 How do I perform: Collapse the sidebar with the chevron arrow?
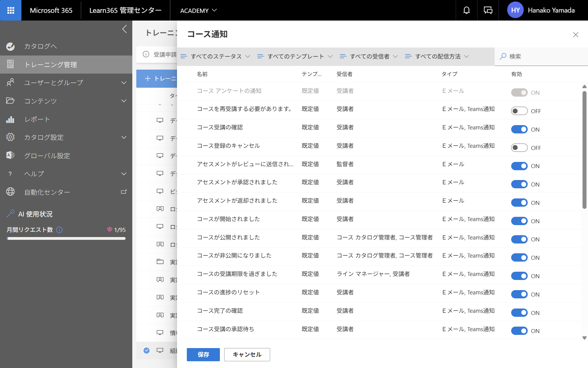124,29
